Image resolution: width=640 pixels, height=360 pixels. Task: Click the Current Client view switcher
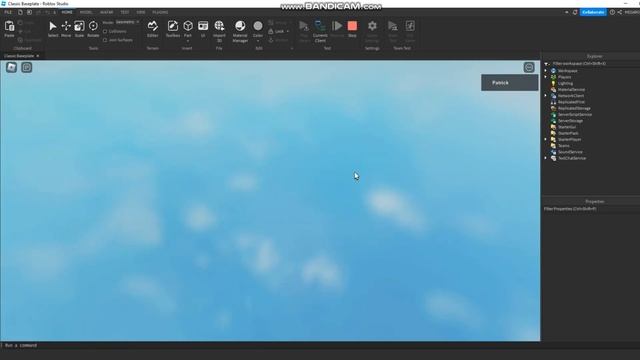320,26
